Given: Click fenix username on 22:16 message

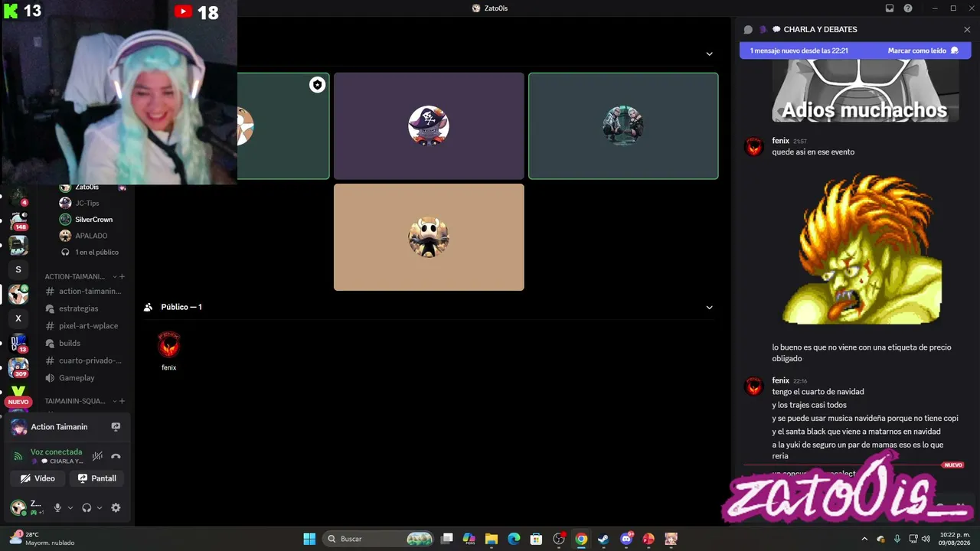Looking at the screenshot, I should (x=780, y=380).
